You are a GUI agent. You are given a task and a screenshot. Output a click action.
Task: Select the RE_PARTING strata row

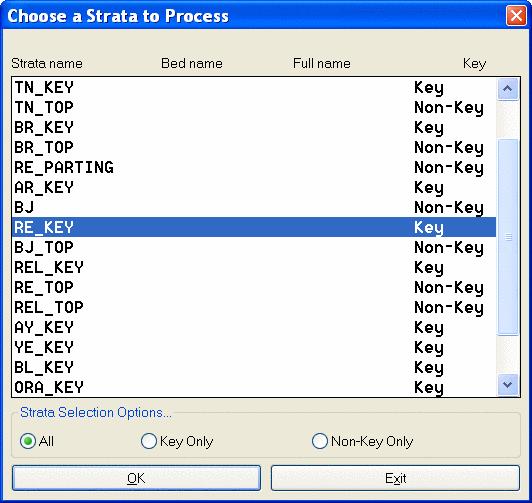254,167
